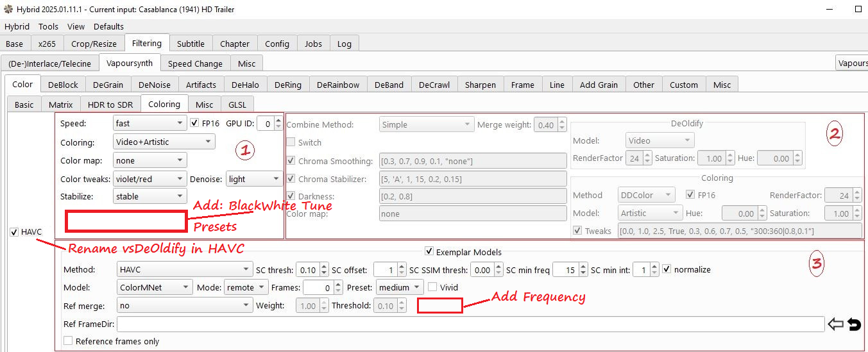
Task: Click the Hybrid app icon in title bar
Action: pyautogui.click(x=8, y=10)
